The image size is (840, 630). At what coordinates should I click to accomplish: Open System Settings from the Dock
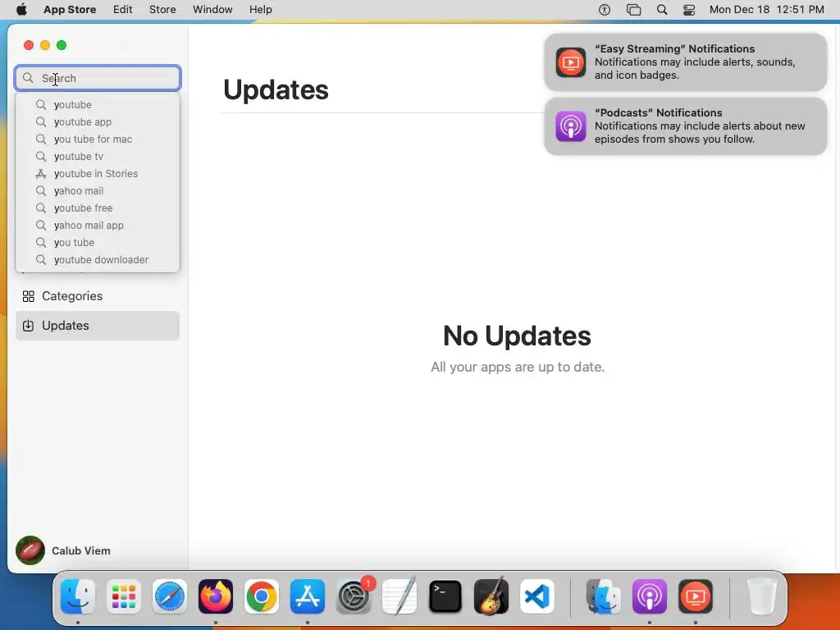point(354,596)
